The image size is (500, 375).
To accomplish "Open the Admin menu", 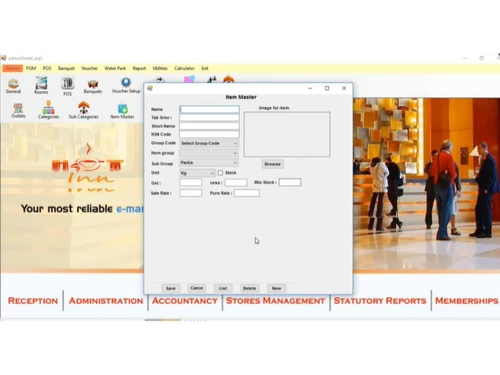I will point(13,68).
